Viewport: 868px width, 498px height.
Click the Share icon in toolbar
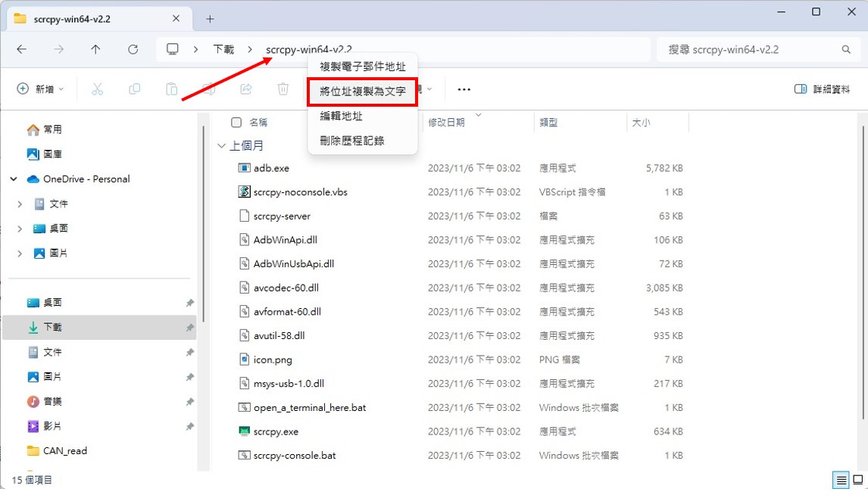[246, 89]
